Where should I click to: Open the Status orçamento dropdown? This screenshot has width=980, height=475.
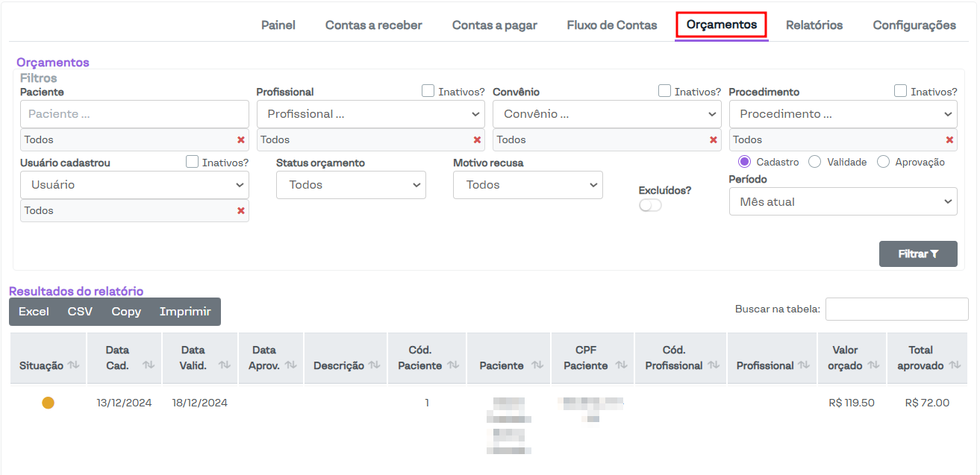pyautogui.click(x=351, y=185)
